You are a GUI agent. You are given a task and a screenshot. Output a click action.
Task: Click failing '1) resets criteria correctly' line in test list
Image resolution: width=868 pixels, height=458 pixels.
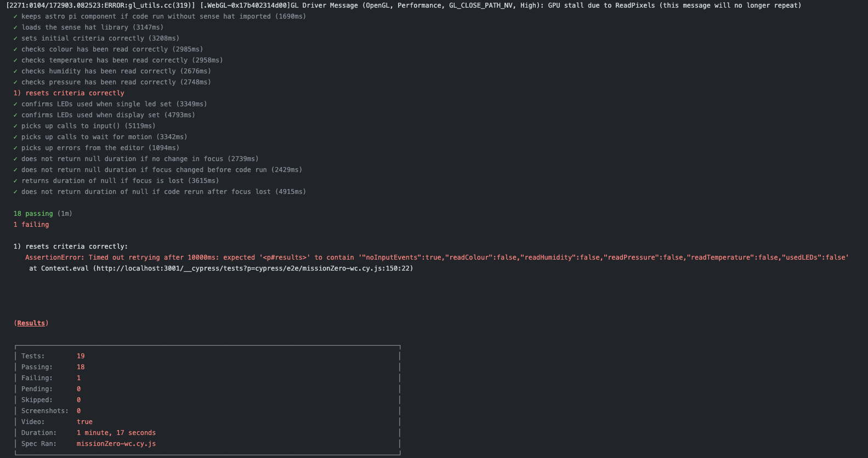pos(69,93)
